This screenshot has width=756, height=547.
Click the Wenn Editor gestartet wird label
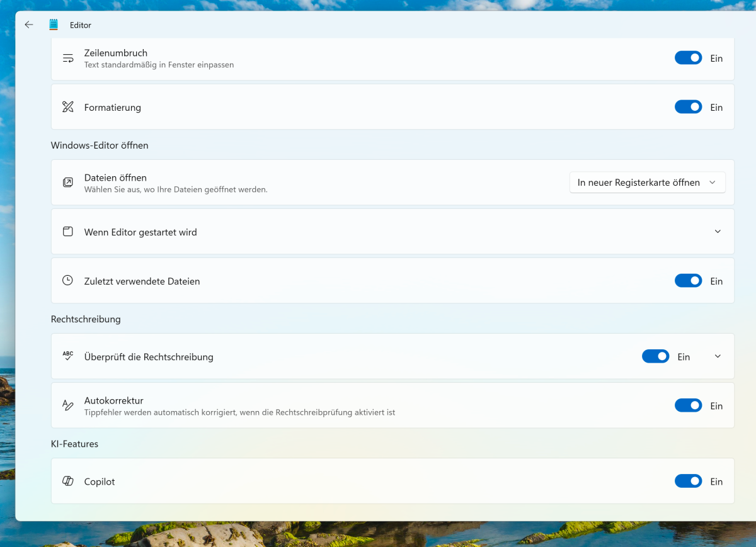[x=140, y=232]
